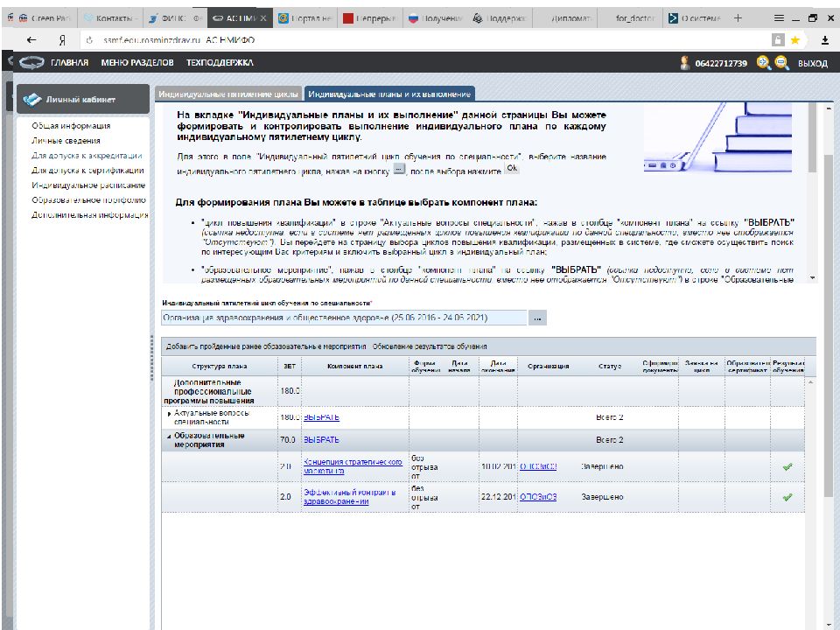
Task: Open browser downloads arrow icon
Action: tap(824, 40)
